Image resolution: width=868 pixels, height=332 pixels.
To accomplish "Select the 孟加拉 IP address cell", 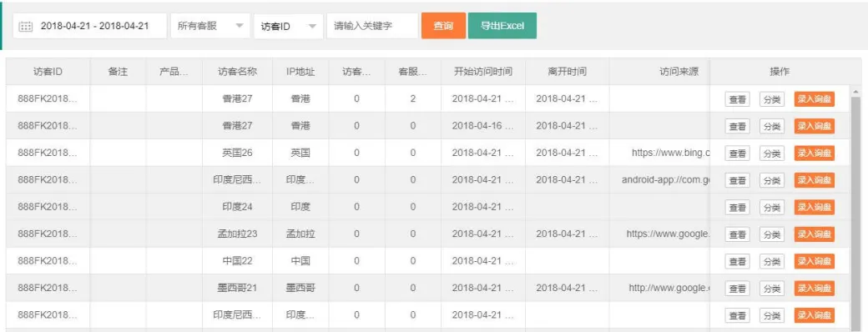I will click(x=300, y=234).
